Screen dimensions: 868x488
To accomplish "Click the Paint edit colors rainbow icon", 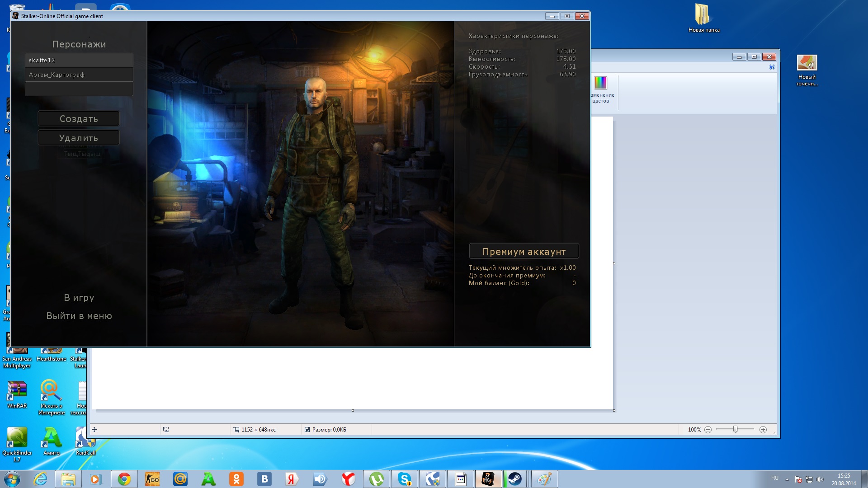I will tap(600, 83).
